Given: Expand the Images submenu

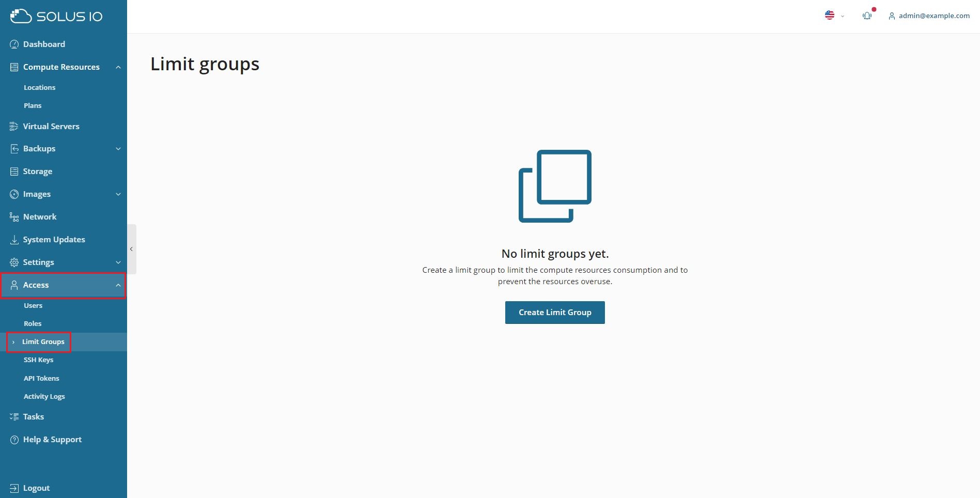Looking at the screenshot, I should point(118,194).
